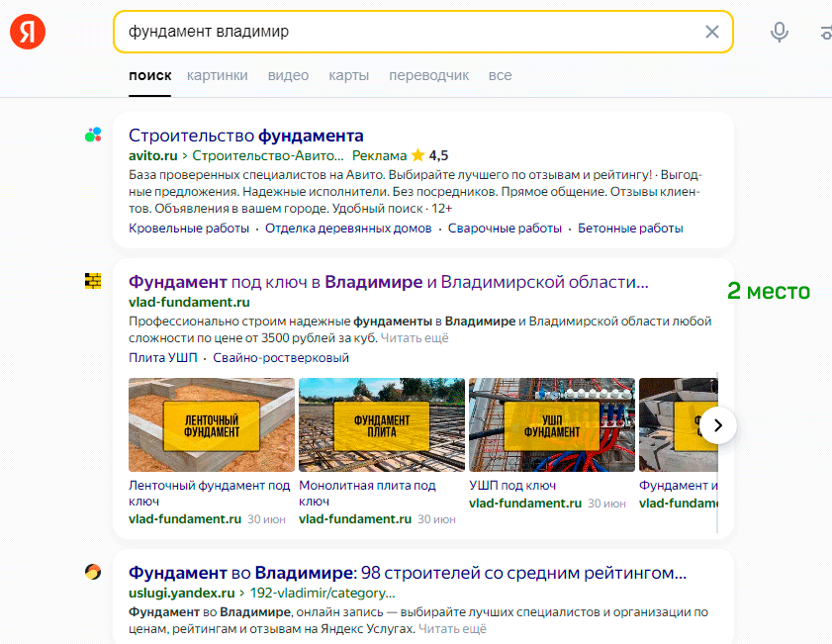The image size is (832, 644).
Task: Click the Yandex Uslugi favicon
Action: tap(93, 572)
